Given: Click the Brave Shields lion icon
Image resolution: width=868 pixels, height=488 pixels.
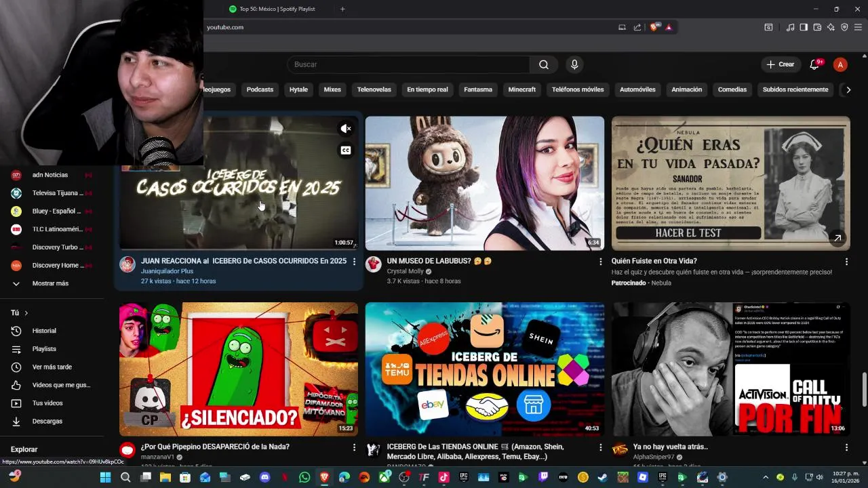Looking at the screenshot, I should tap(654, 27).
